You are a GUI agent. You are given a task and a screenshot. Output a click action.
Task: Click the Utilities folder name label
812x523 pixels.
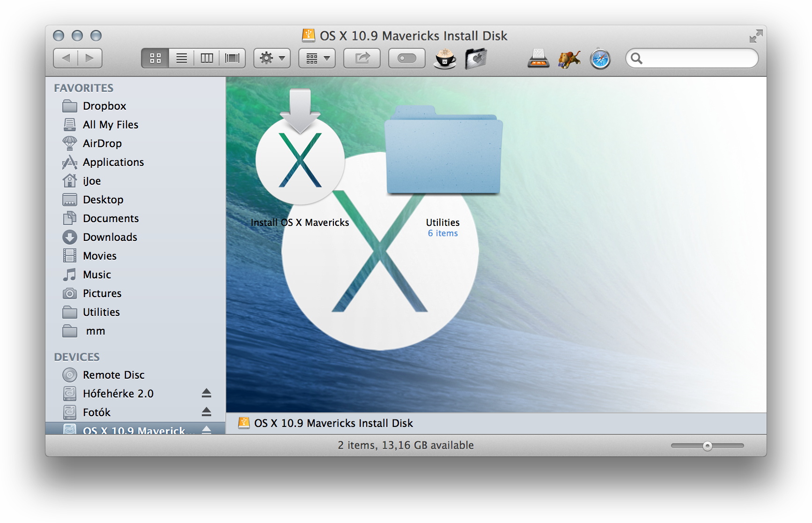[x=443, y=223]
